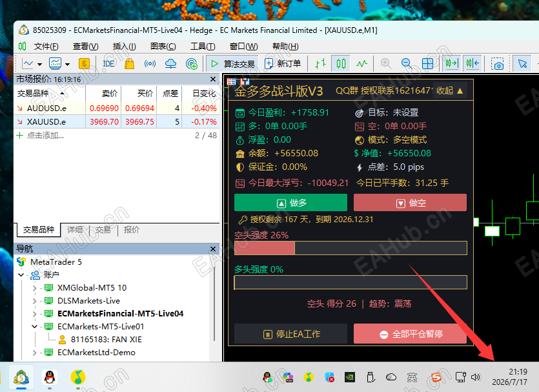
Task: Open the chart profiles toolbar icon
Action: point(55,64)
